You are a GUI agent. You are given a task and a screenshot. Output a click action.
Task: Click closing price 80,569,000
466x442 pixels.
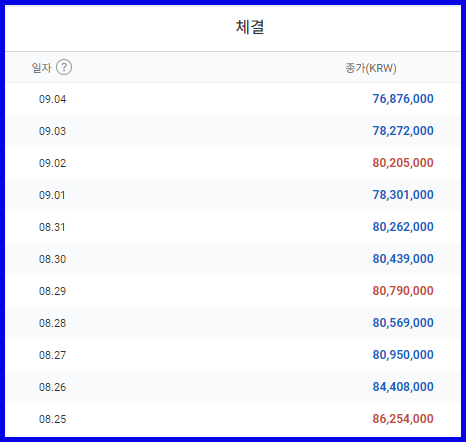click(403, 323)
